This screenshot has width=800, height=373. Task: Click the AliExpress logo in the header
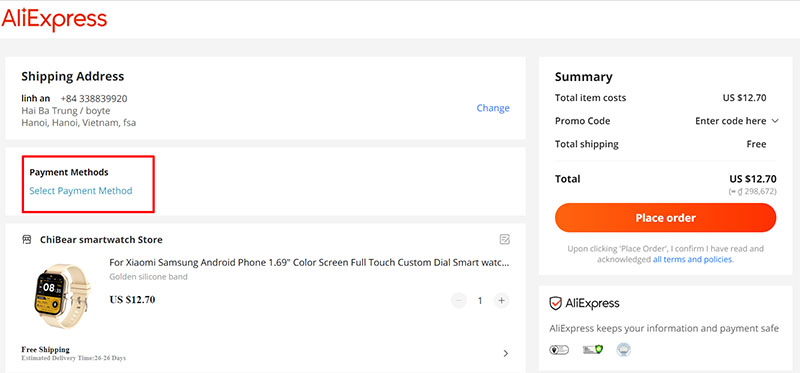pyautogui.click(x=54, y=20)
